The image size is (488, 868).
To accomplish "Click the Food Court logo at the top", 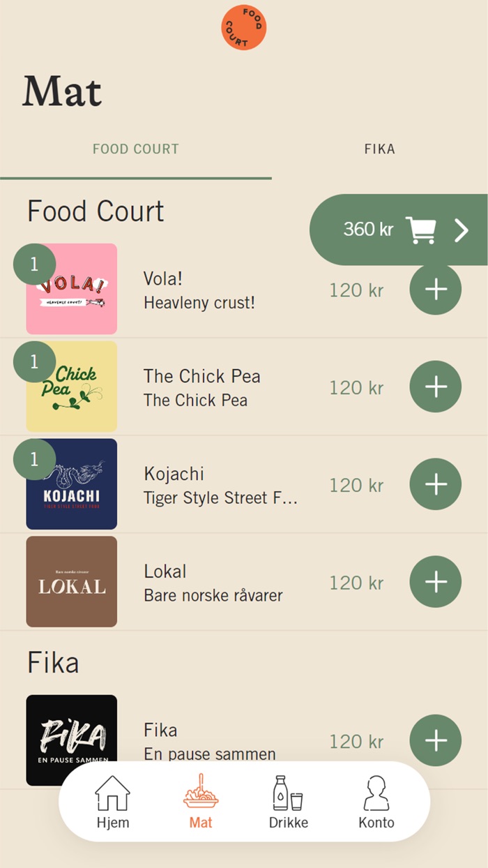I will (x=243, y=27).
